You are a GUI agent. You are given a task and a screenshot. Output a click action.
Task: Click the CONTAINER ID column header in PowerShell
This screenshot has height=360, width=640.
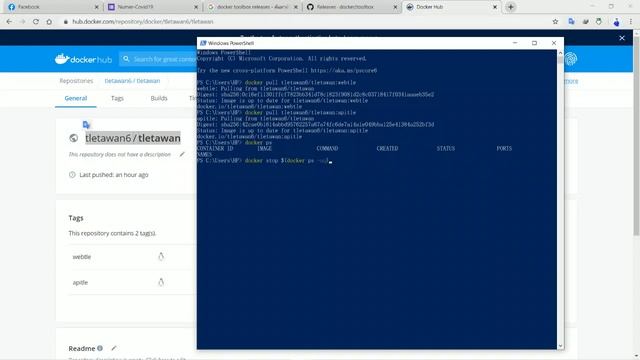215,149
